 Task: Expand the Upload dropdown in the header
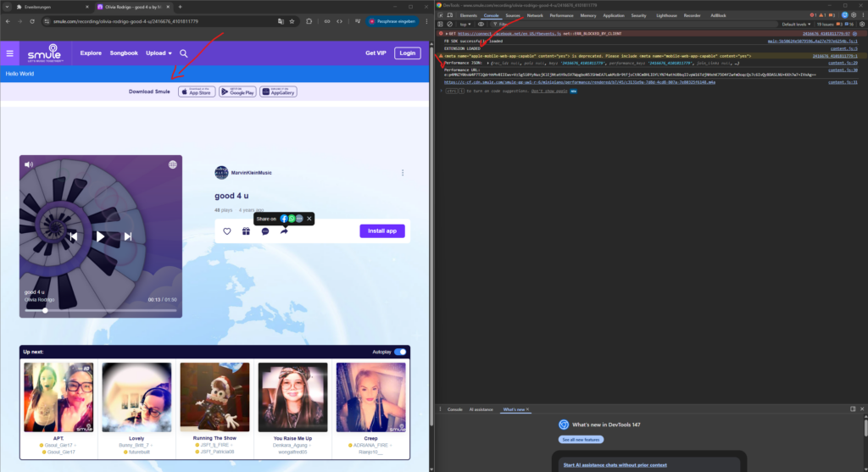(x=159, y=53)
